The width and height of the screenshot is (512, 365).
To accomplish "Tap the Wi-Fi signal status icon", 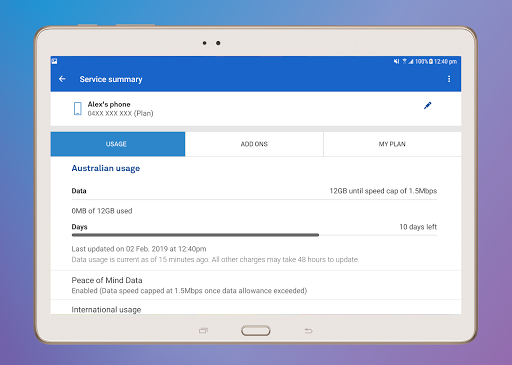I will click(x=404, y=61).
